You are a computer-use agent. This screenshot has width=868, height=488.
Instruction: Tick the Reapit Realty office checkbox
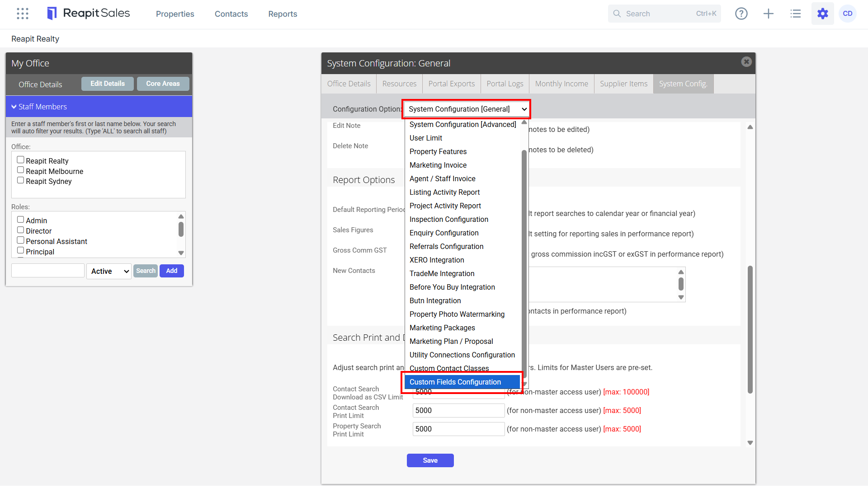pos(20,160)
